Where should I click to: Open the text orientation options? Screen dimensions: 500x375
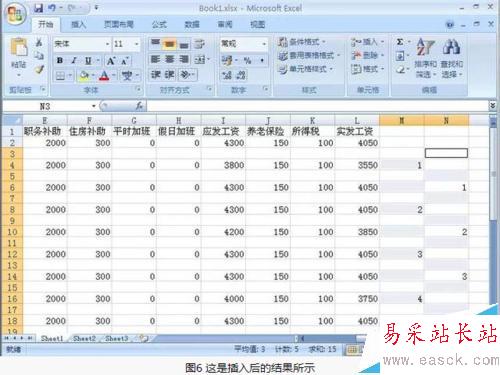tap(187, 75)
